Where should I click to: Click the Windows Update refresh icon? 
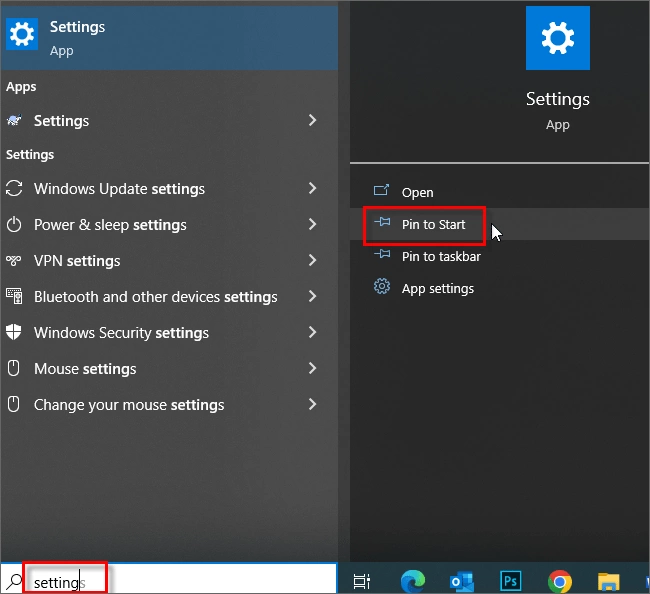[x=14, y=188]
